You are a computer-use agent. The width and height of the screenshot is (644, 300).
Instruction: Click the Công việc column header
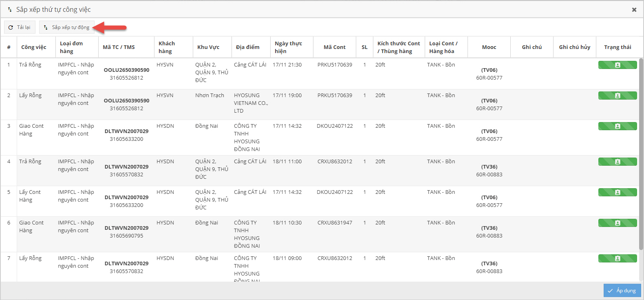point(34,47)
